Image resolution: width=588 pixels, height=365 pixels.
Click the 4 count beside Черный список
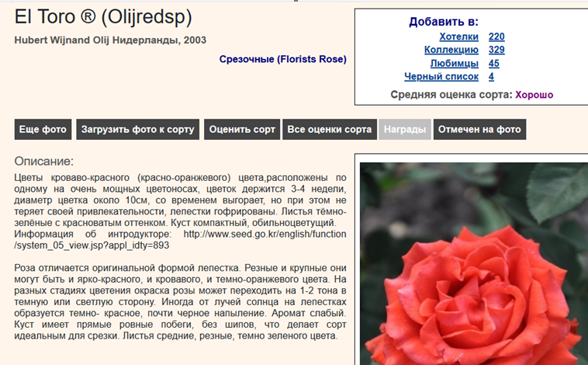point(491,76)
